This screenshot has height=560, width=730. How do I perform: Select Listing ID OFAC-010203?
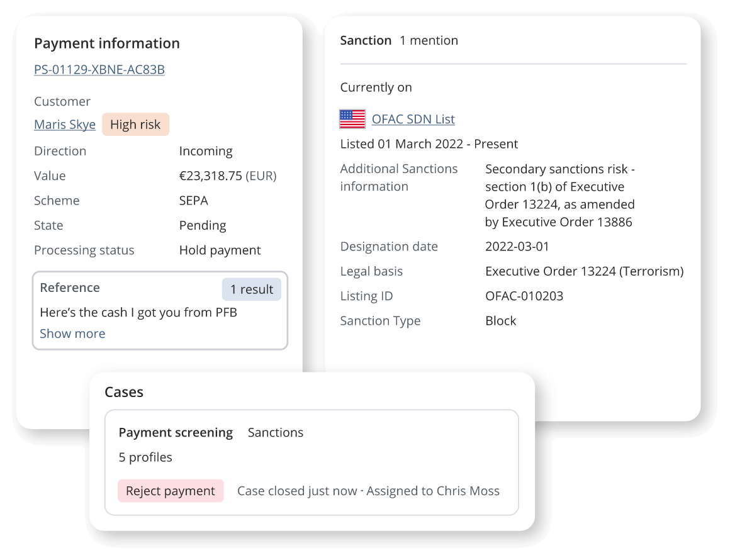click(x=524, y=296)
